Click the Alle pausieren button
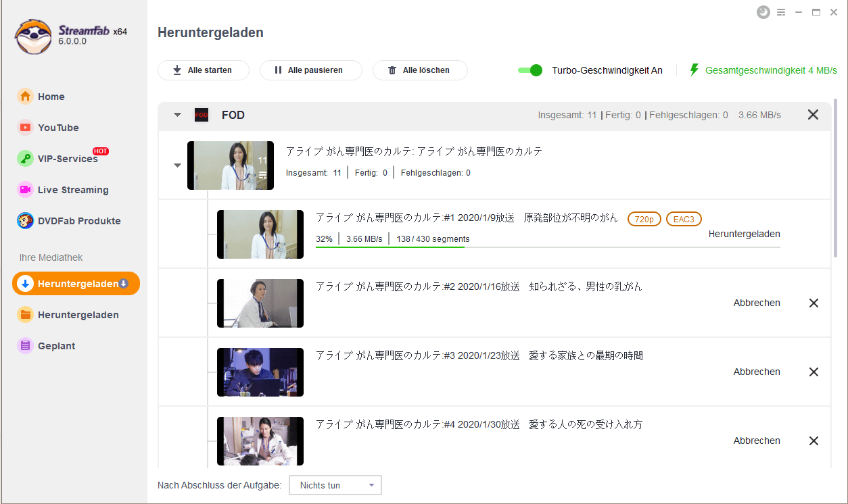The width and height of the screenshot is (848, 504). click(x=310, y=70)
